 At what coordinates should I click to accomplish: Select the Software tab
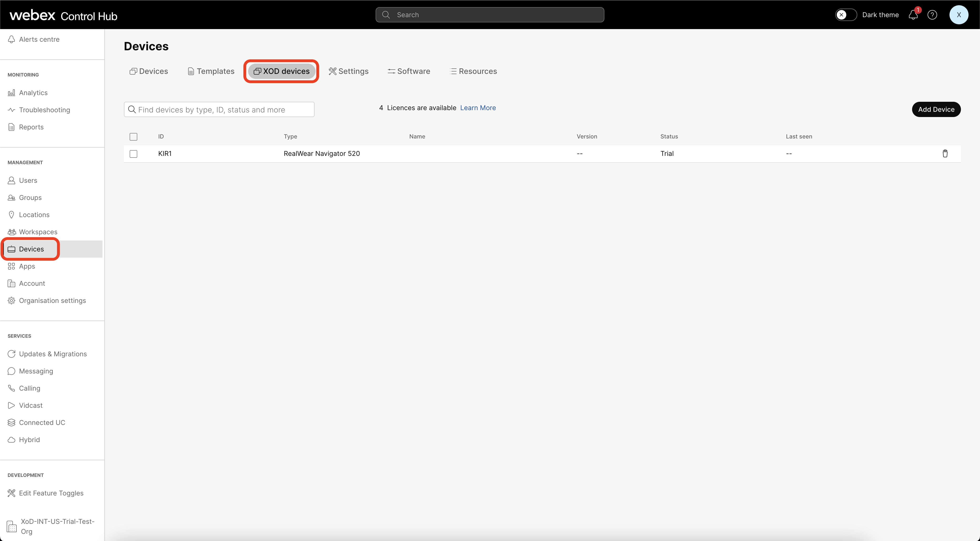pos(408,71)
